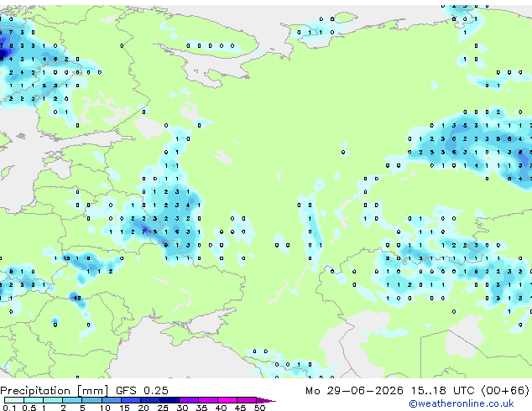Viewport: 532px width, 411px height.
Task: Select the 30–35 mm purple legend box
Action: 189,400
